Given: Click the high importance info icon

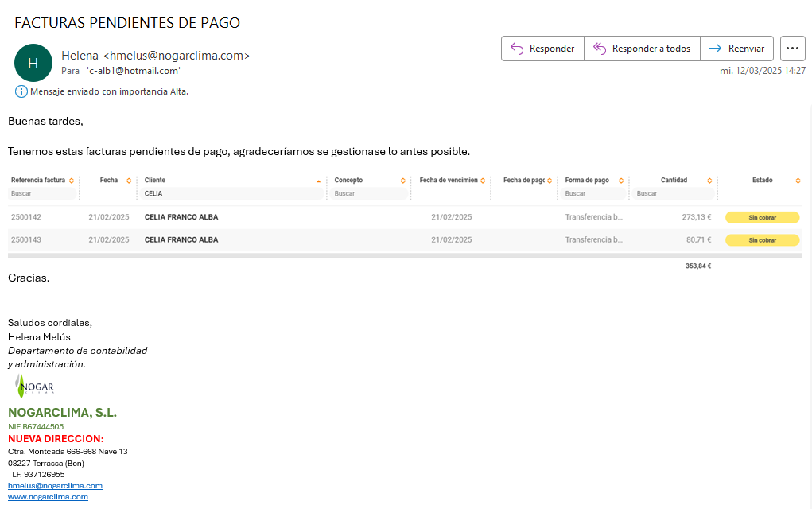Looking at the screenshot, I should click(x=21, y=91).
